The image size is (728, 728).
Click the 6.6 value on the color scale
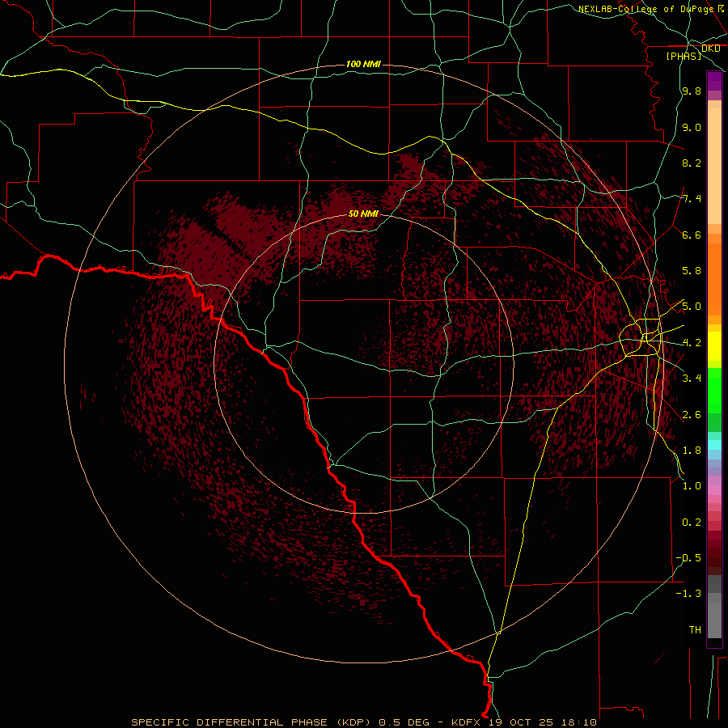point(692,235)
